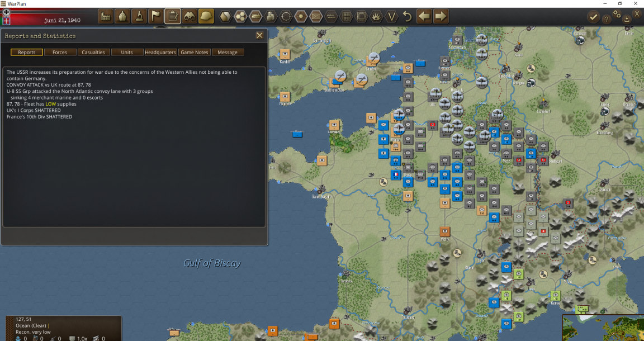
Task: Click the minimap in the bottom corner
Action: pos(603,328)
